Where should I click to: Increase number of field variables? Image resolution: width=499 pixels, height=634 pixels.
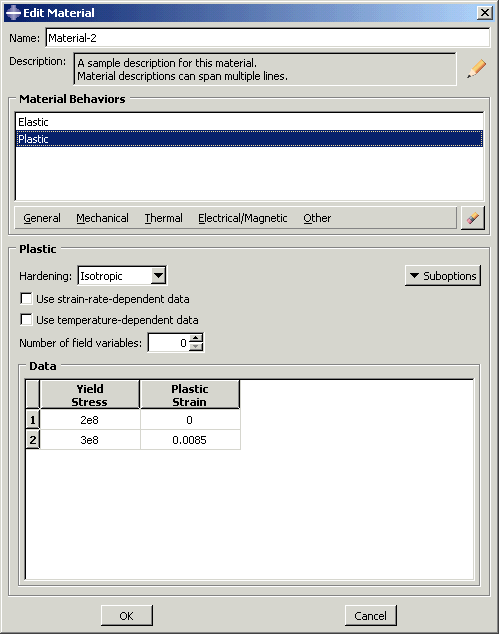pos(196,338)
